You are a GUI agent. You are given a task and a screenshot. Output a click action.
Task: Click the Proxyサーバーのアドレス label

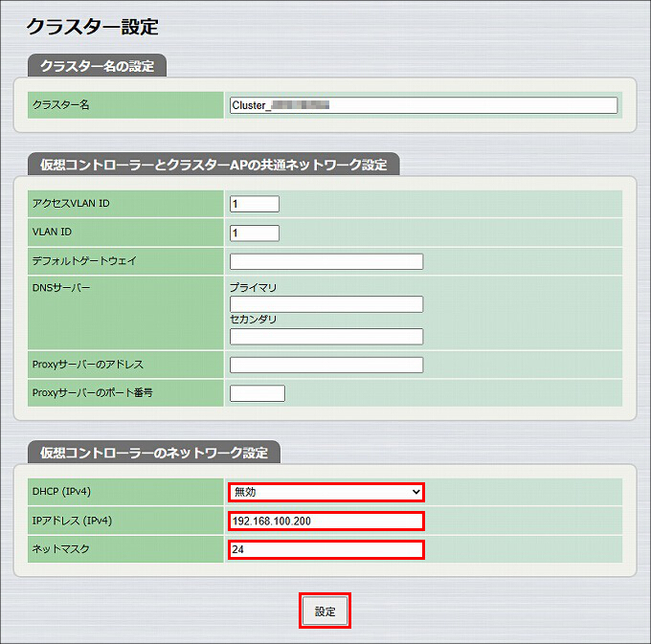point(88,365)
